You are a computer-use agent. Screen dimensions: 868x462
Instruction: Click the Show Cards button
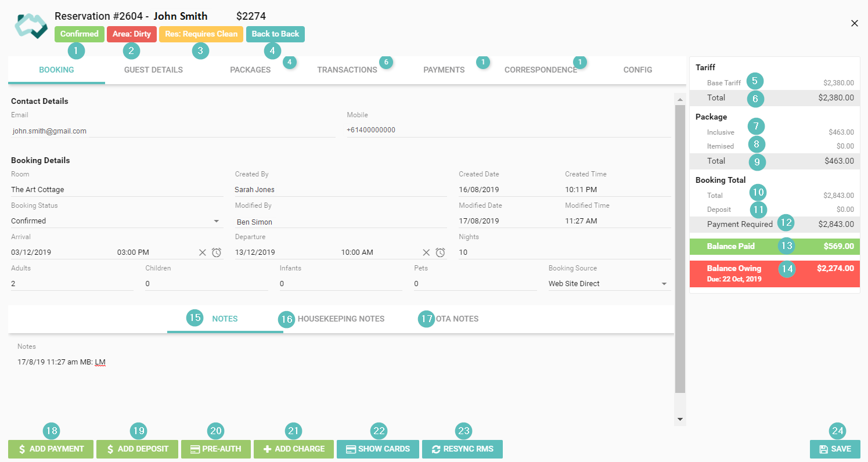[377, 449]
